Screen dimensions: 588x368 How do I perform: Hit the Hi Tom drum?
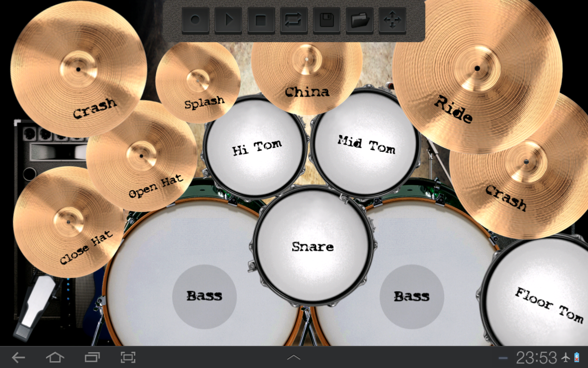(255, 147)
